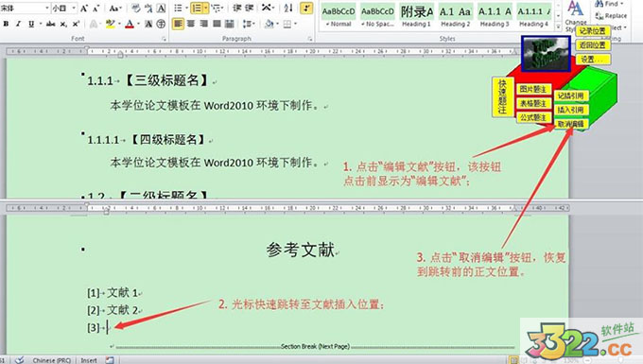Apply Bold formatting
Image resolution: width=643 pixels, height=364 pixels.
point(6,25)
